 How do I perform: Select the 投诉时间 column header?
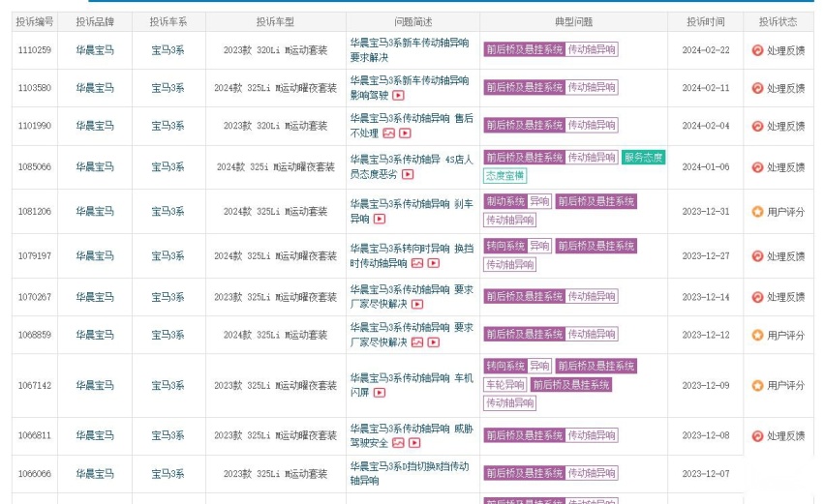(x=706, y=21)
